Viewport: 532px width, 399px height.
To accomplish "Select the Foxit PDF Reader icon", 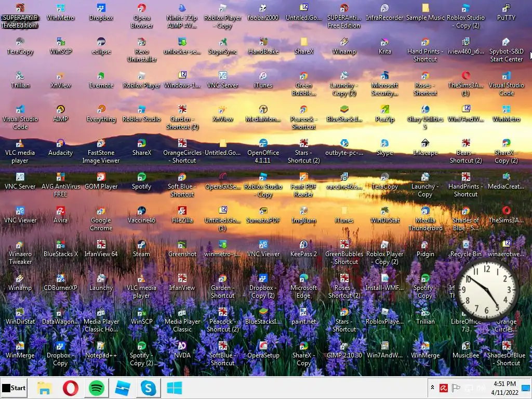I will coord(303,185).
